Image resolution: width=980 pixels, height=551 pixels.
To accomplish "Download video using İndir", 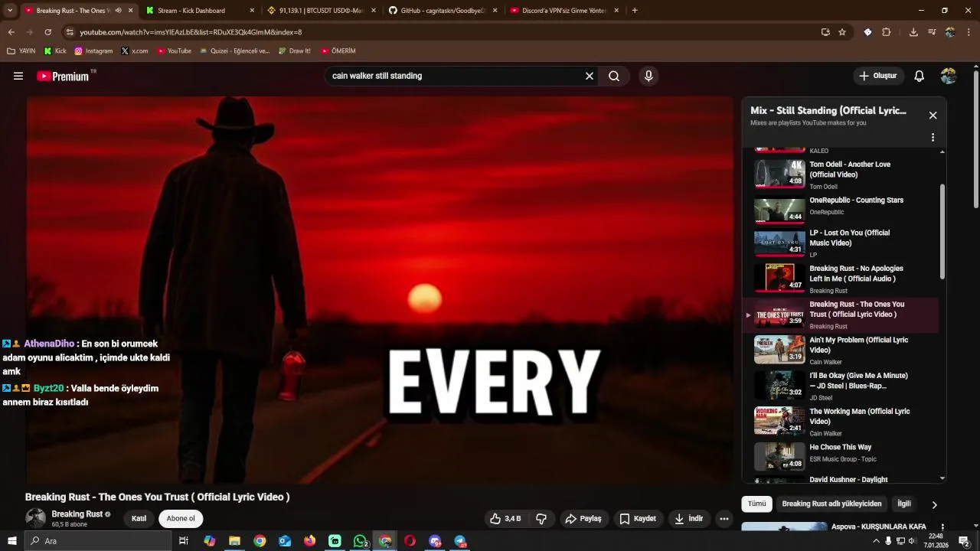I will [x=688, y=519].
